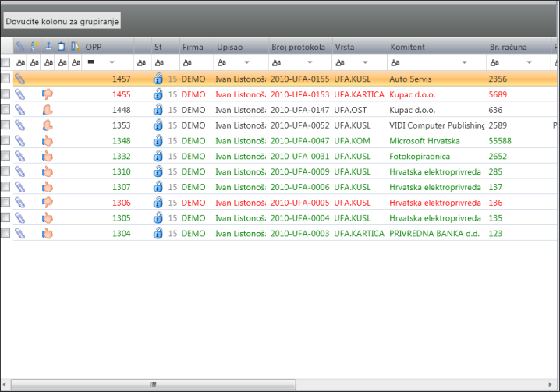
Task: Sort by the Upisao column header
Action: pyautogui.click(x=241, y=47)
